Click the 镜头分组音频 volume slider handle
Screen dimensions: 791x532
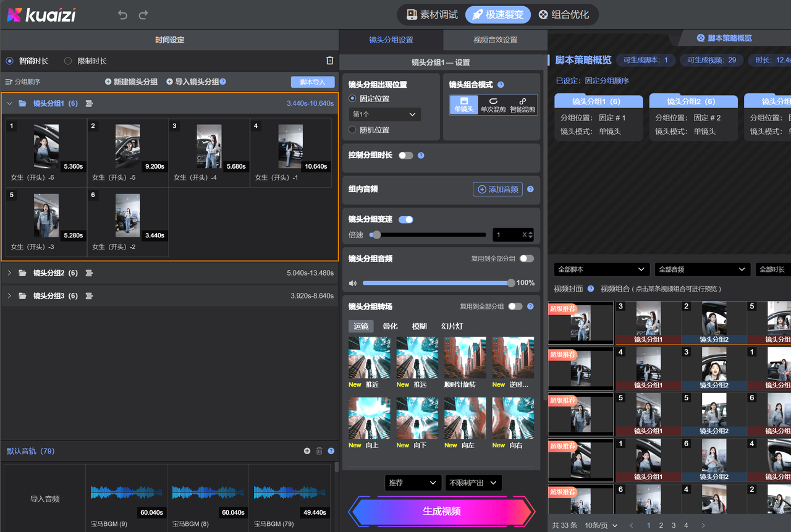click(x=511, y=283)
